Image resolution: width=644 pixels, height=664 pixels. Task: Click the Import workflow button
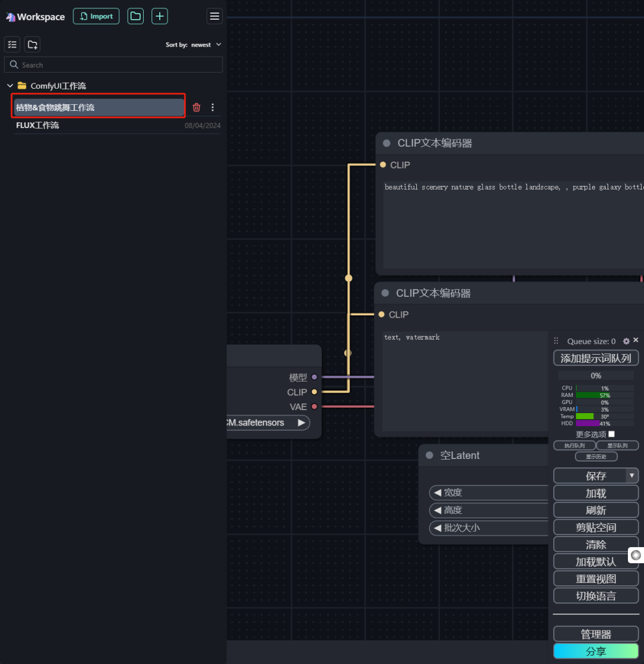pyautogui.click(x=96, y=16)
